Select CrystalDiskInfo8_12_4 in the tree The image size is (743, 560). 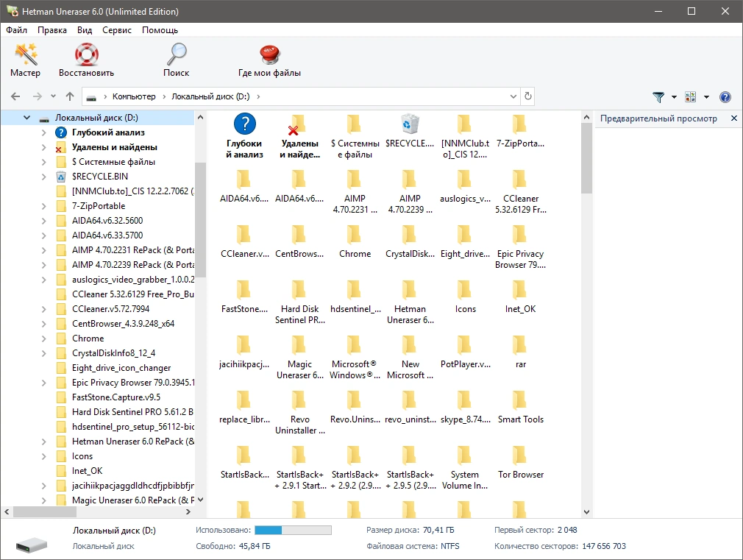coord(113,352)
